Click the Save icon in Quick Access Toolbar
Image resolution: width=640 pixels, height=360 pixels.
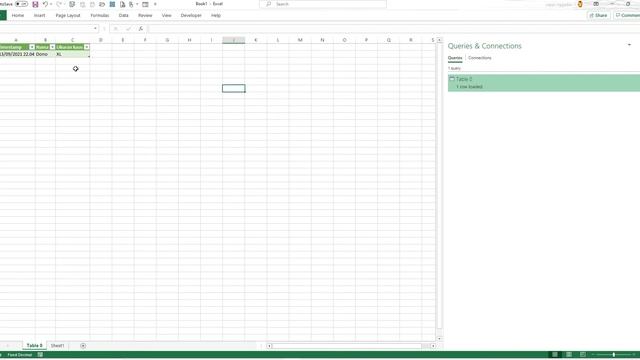click(35, 4)
